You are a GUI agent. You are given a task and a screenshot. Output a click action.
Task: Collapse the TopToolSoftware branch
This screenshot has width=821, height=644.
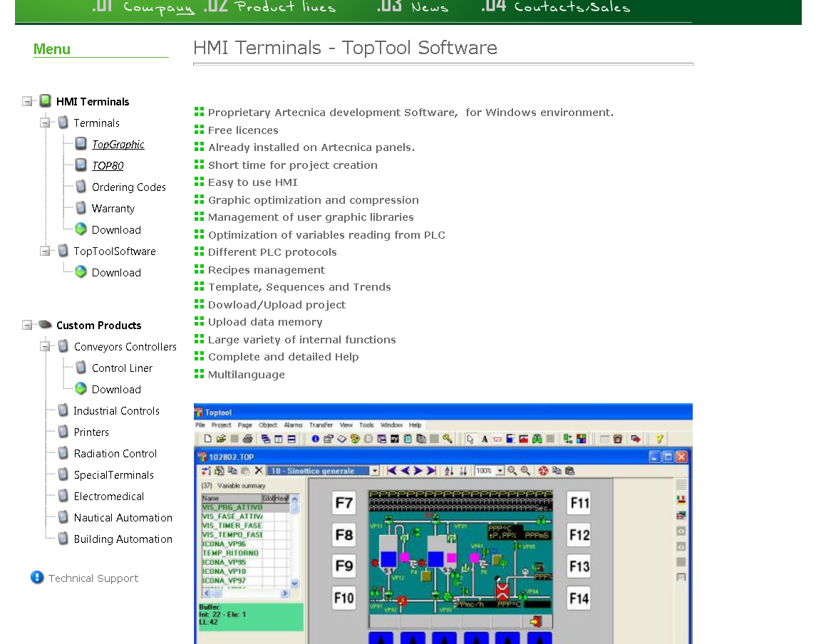point(45,251)
